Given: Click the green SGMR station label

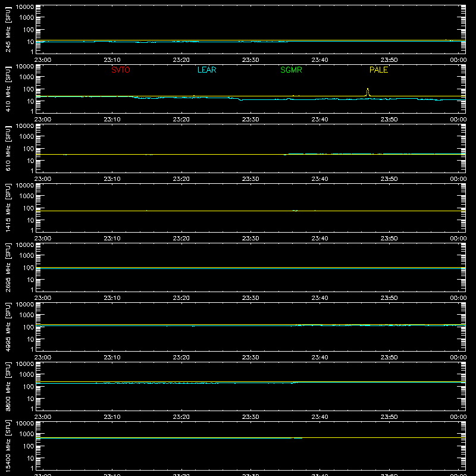Looking at the screenshot, I should click(x=291, y=70).
